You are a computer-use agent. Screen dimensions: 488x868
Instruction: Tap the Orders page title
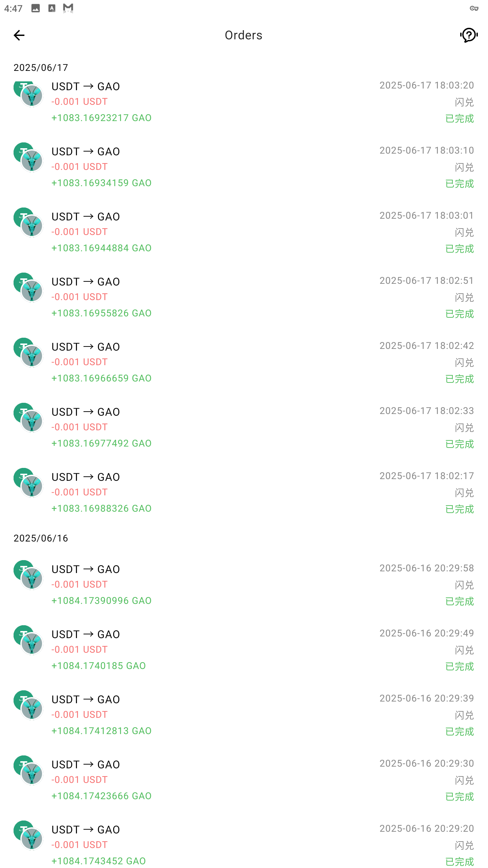coord(244,35)
